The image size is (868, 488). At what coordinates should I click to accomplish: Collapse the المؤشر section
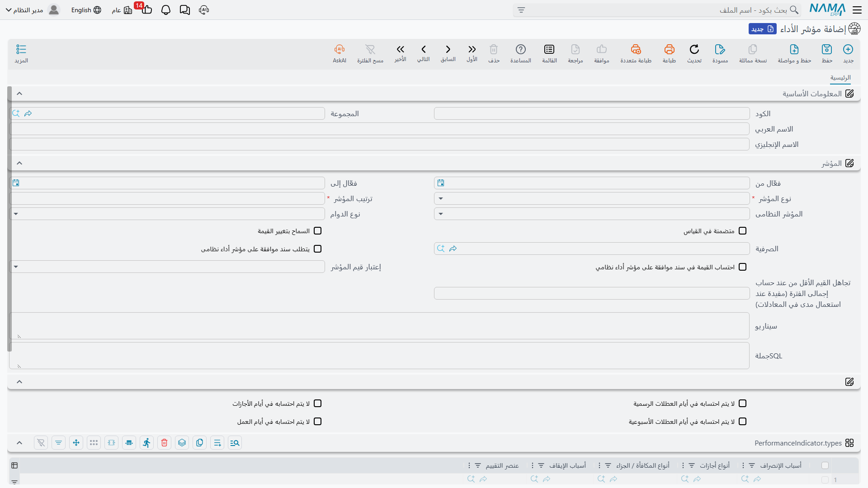click(x=19, y=163)
